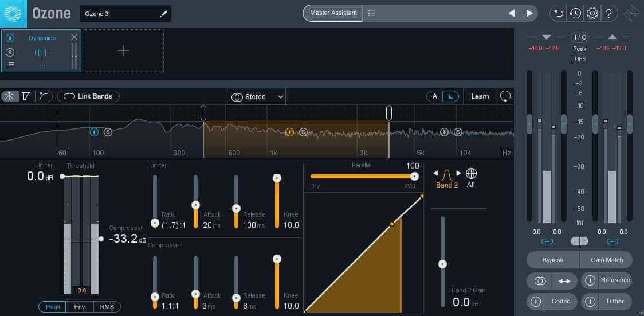Toggle Band 1 power button
Image resolution: width=644 pixels, height=316 pixels.
95,132
